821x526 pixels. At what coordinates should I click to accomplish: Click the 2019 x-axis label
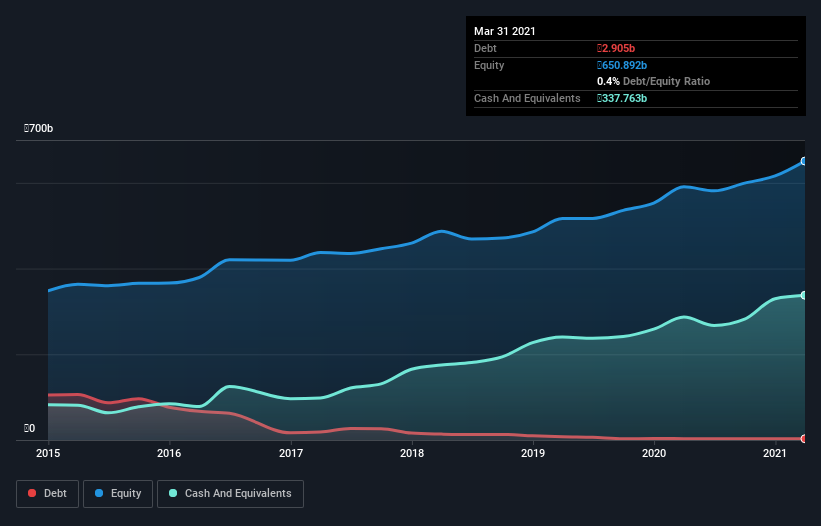[533, 453]
